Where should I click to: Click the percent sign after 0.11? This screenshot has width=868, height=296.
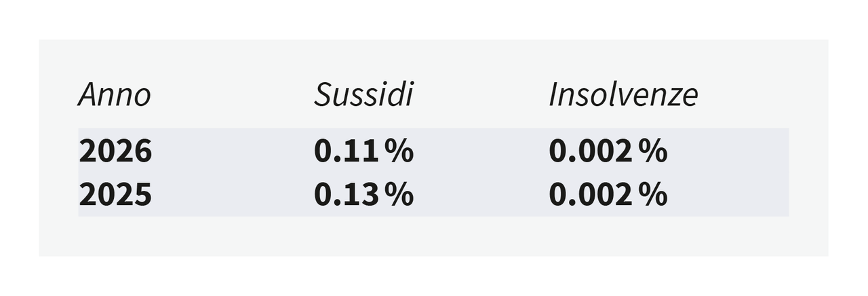(x=399, y=151)
